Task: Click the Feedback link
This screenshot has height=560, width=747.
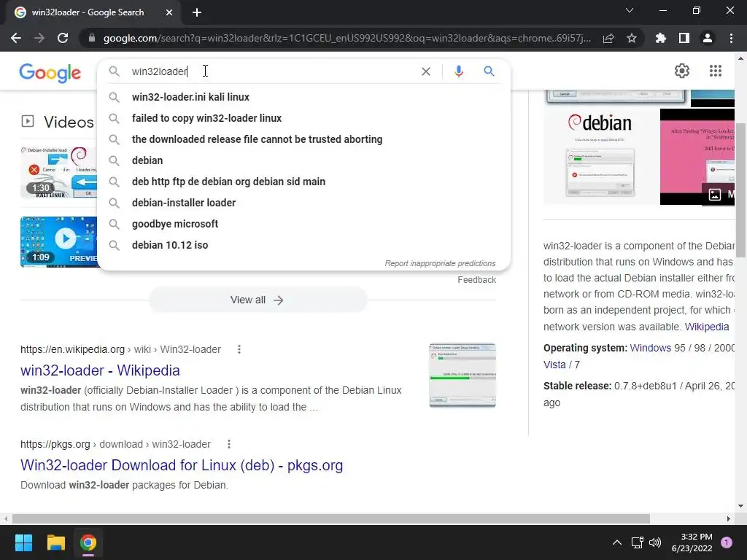Action: [476, 280]
